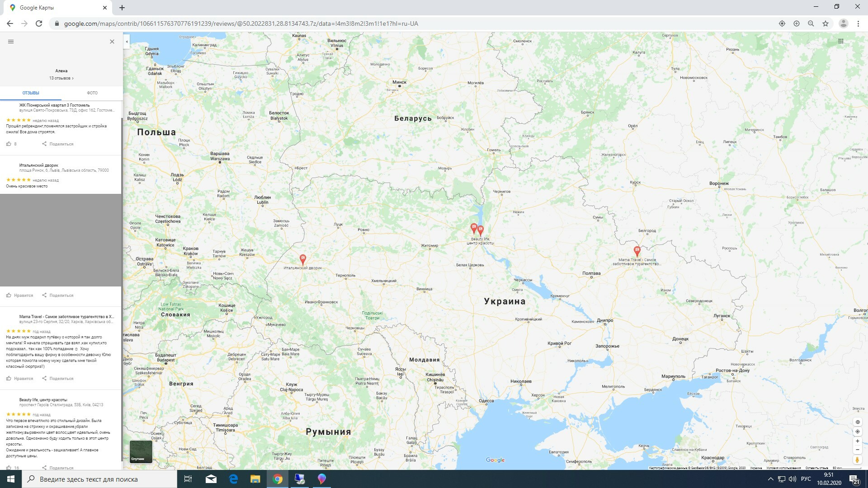868x488 pixels.
Task: Open Beauty life, центр красоты review title
Action: click(43, 400)
